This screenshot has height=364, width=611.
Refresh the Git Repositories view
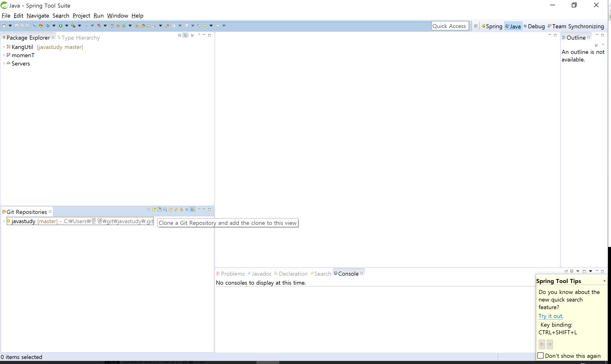(x=176, y=209)
